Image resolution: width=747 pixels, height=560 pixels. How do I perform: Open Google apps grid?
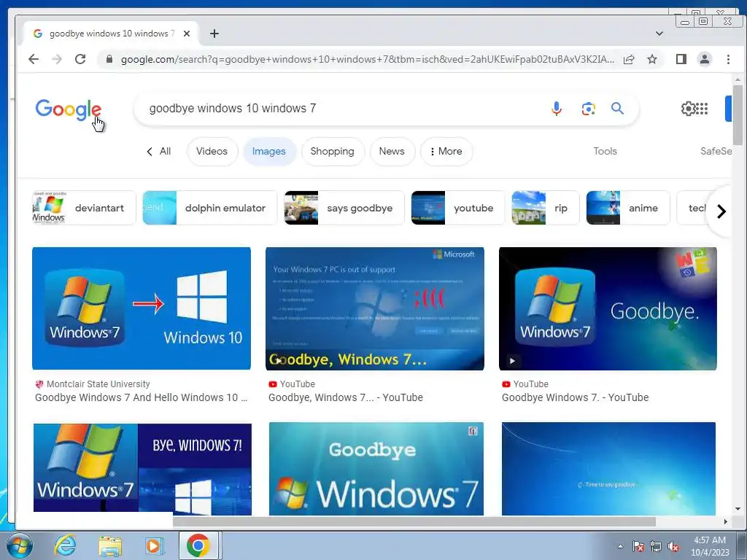[703, 109]
